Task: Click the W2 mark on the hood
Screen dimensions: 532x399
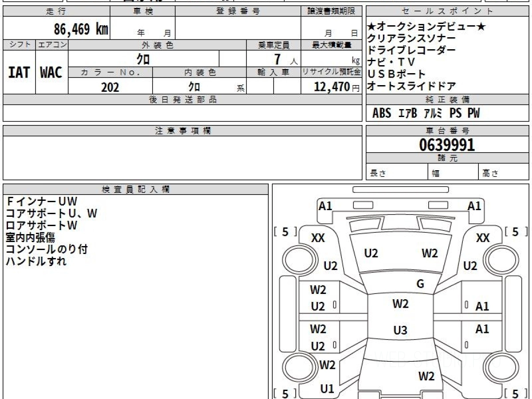Action: [430, 254]
